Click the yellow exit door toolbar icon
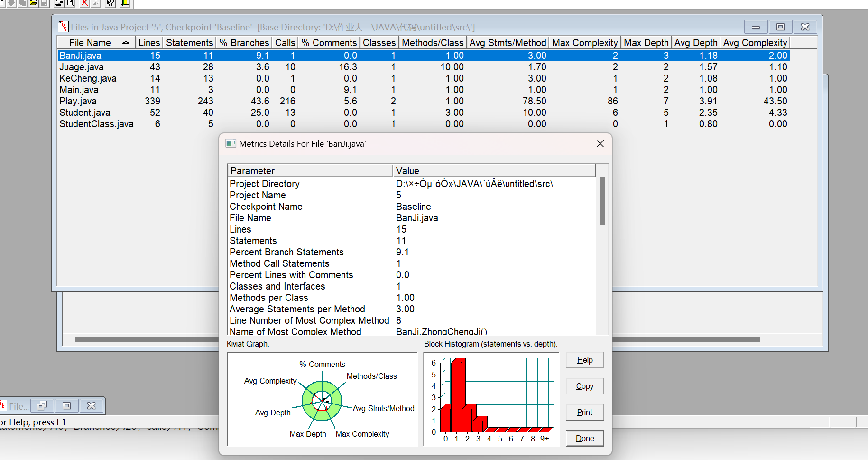 (x=125, y=3)
